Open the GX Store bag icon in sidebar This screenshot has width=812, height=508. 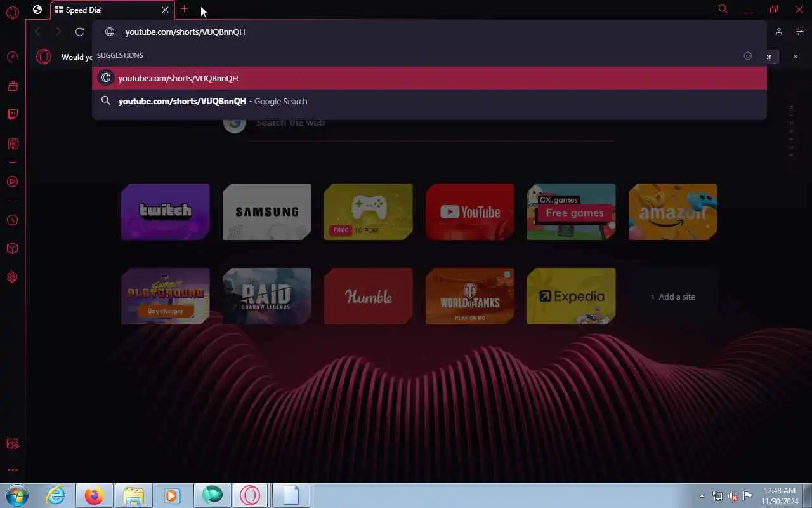coord(12,86)
